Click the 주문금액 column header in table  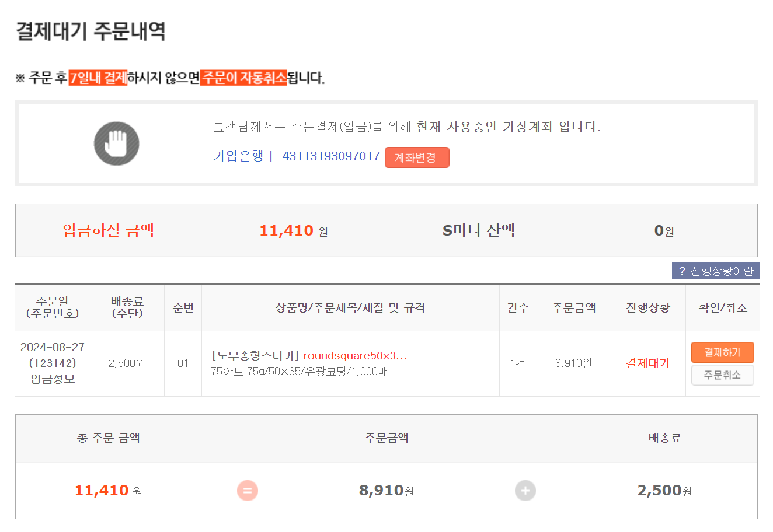pyautogui.click(x=574, y=307)
